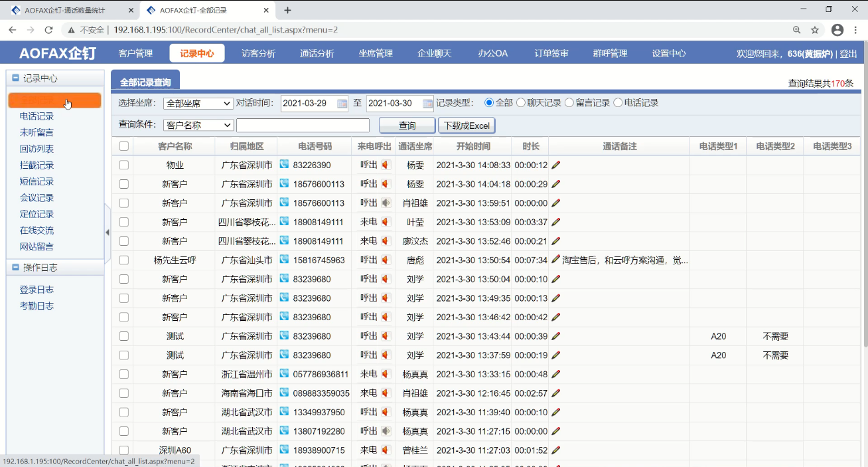Select the 聊天记录 radio button
This screenshot has height=467, width=868.
coord(521,103)
